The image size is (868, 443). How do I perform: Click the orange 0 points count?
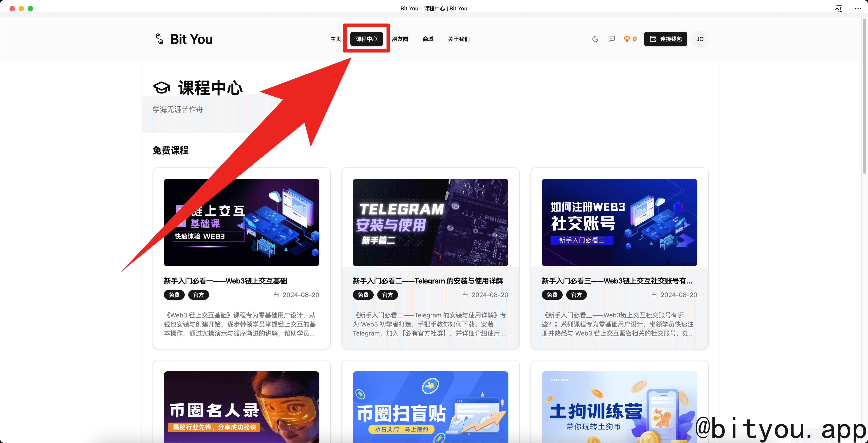[x=634, y=39]
